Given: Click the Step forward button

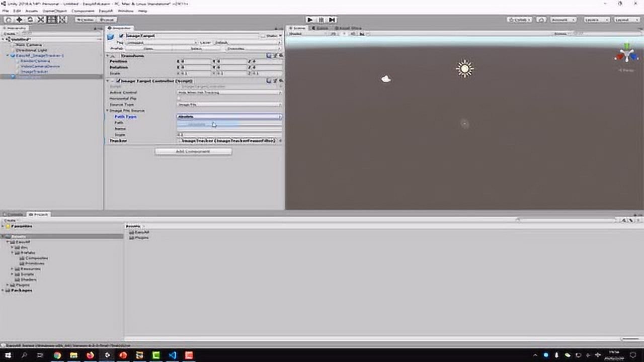Looking at the screenshot, I should coord(332,20).
